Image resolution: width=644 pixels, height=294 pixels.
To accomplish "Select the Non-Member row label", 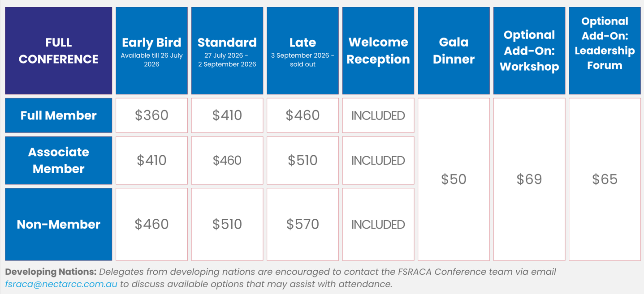I will [x=59, y=224].
